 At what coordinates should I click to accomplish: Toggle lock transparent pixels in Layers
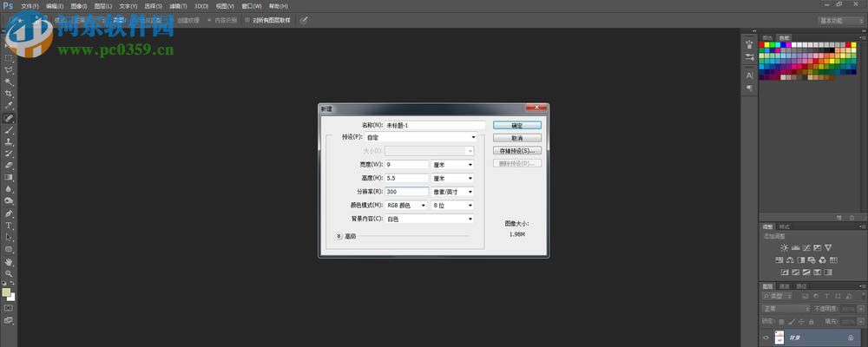point(781,322)
